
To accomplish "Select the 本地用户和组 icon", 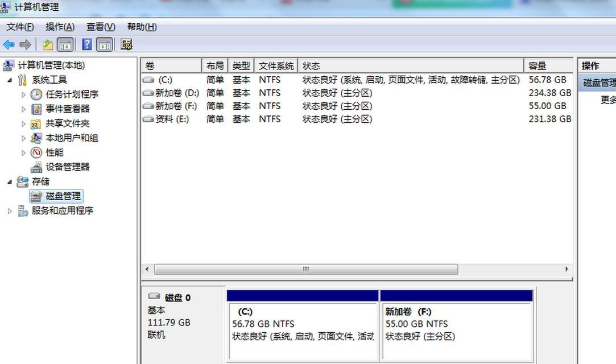I will (x=36, y=138).
